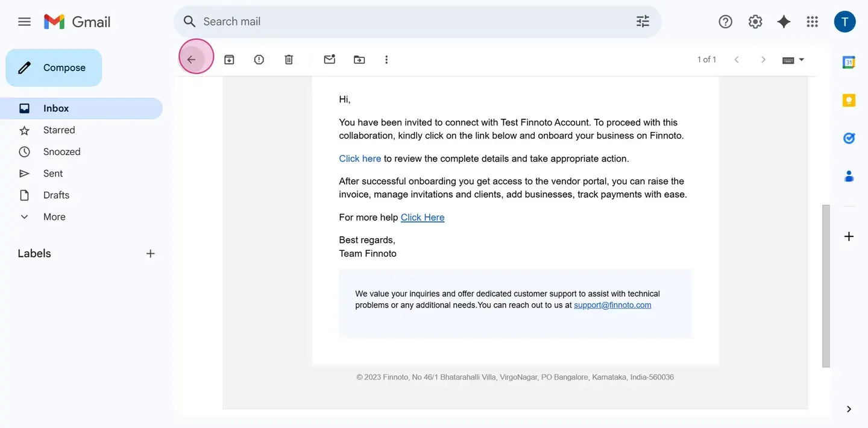Hide side panel chevron
Viewport: 868px width, 428px height.
(849, 409)
